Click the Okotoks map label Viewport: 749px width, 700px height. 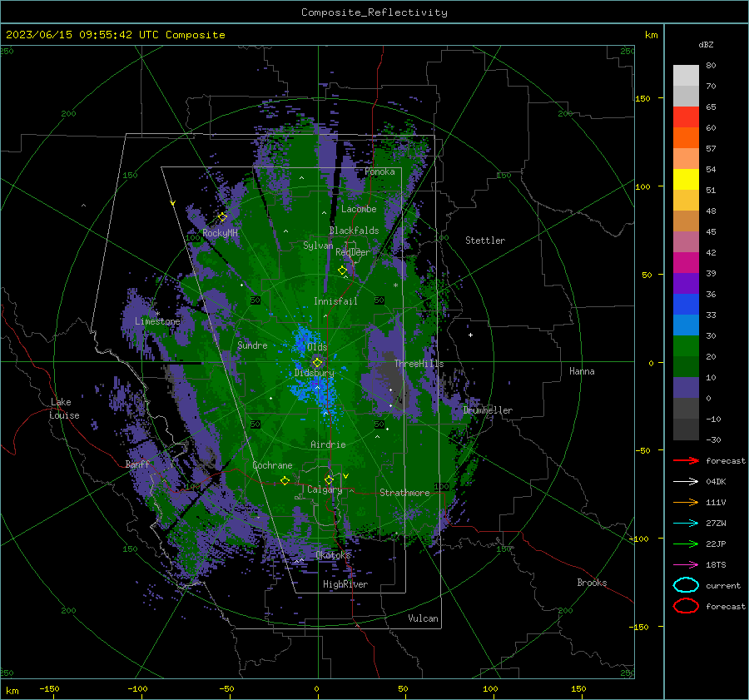pyautogui.click(x=333, y=555)
